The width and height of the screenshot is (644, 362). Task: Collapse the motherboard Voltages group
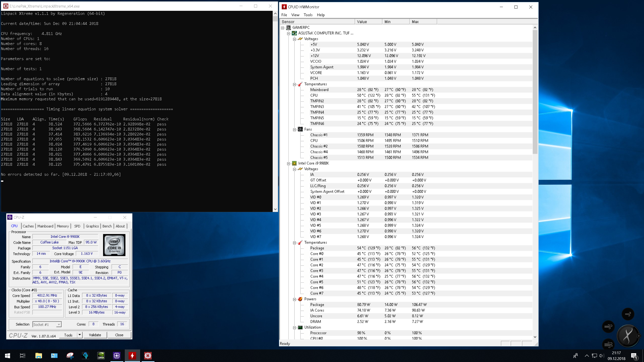(x=294, y=39)
